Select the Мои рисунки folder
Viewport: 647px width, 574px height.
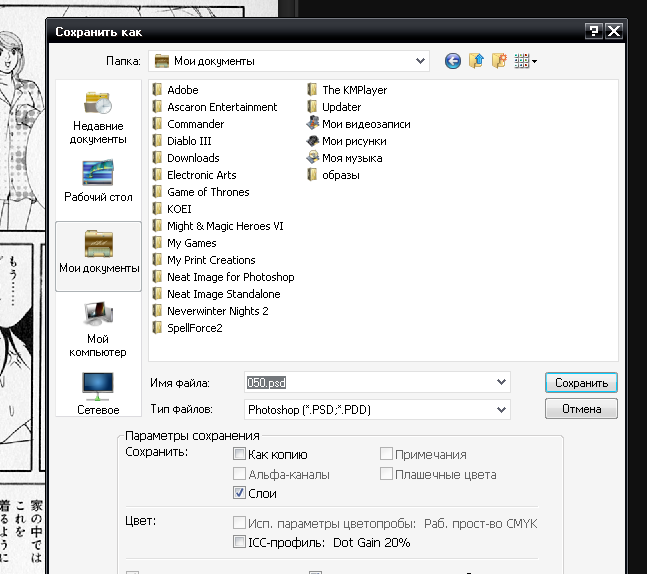[347, 141]
